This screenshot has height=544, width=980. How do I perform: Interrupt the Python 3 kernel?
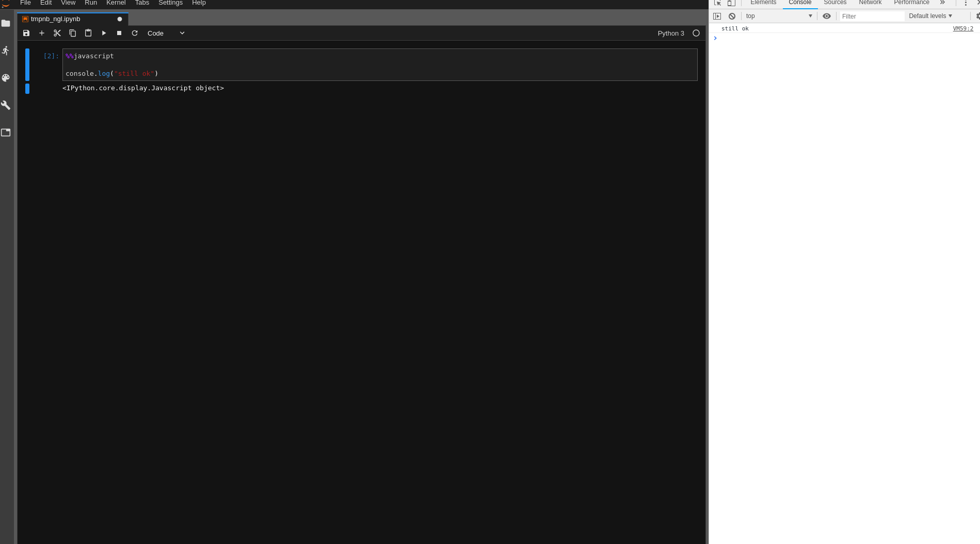point(119,33)
